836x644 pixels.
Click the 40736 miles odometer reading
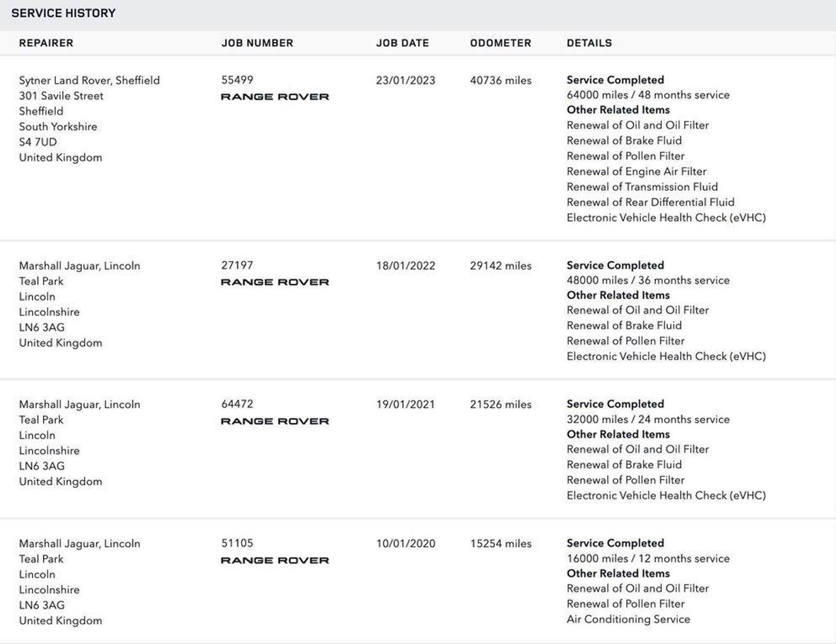click(x=500, y=80)
